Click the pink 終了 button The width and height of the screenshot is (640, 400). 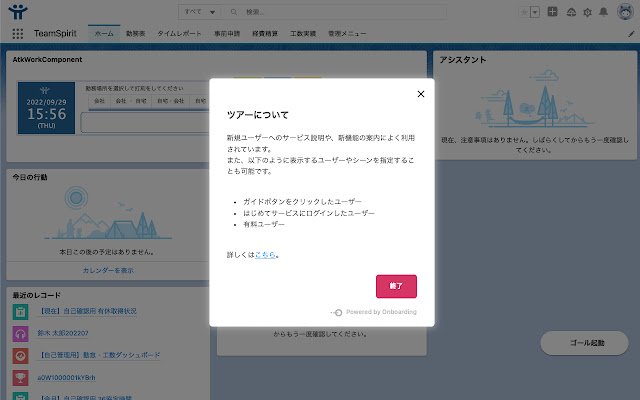click(x=396, y=286)
